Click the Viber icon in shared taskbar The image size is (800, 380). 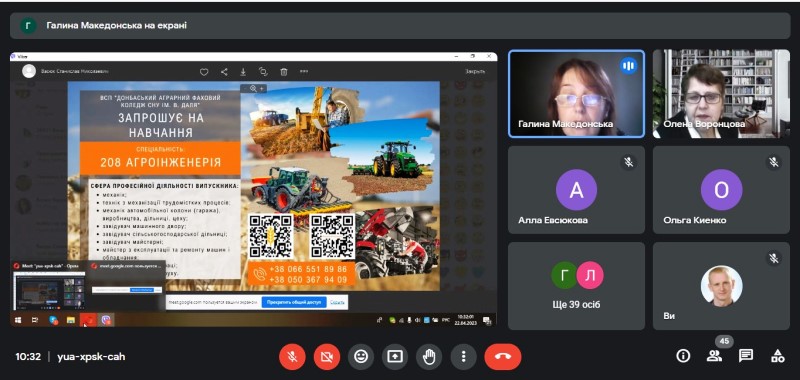(x=106, y=320)
